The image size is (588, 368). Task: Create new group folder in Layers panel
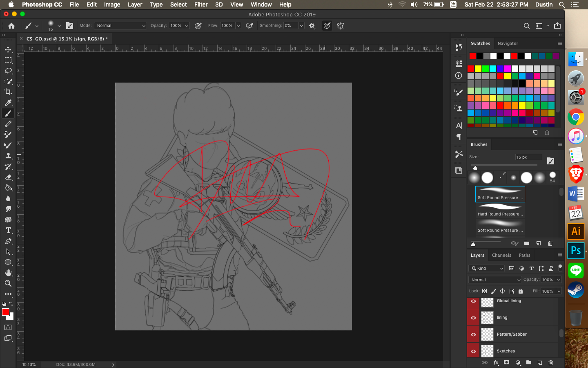(x=529, y=363)
